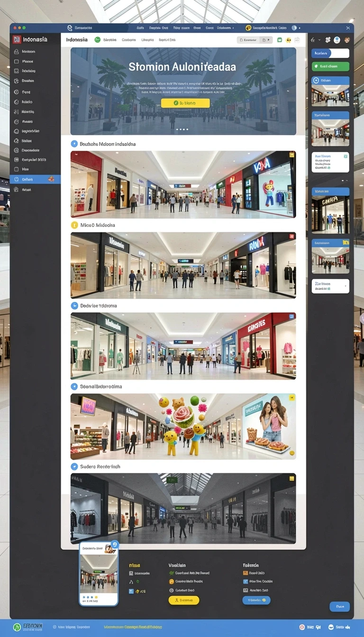
Task: Click blue icon beside 'Dodvise tddonna' heading
Action: click(x=74, y=306)
